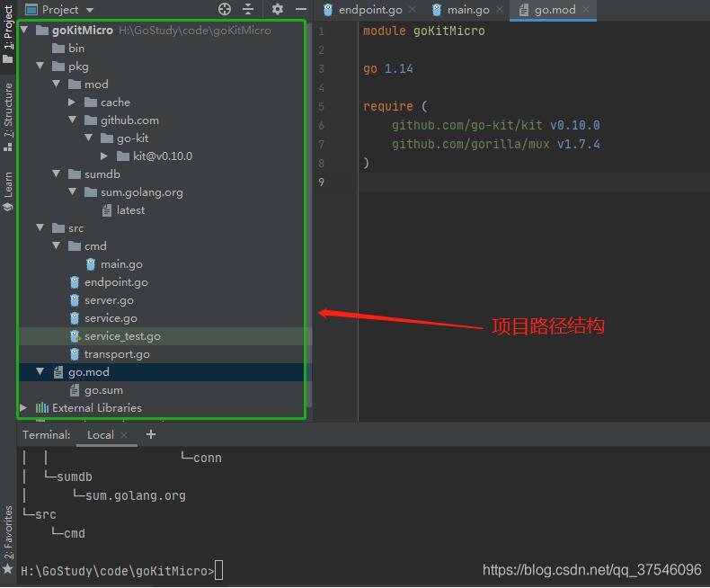
Task: Close the Local terminal tab
Action: [125, 435]
